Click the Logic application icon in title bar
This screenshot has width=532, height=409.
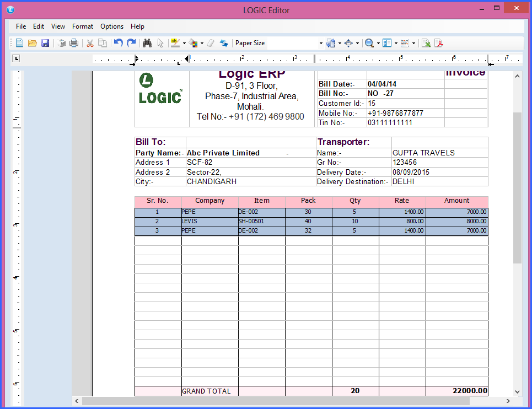(x=10, y=10)
